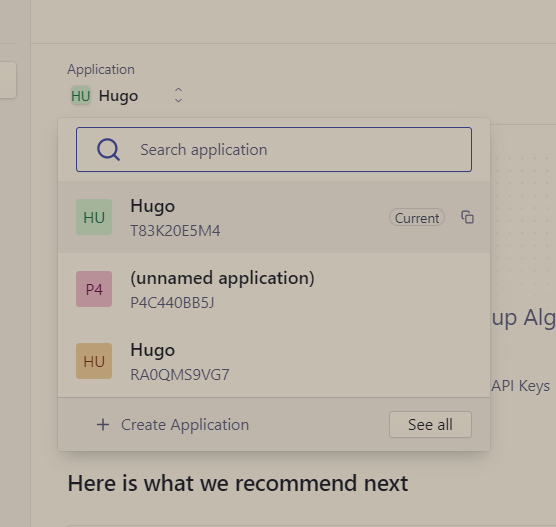Select the pink P4 application avatar
Viewport: 556px width, 527px height.
point(94,289)
